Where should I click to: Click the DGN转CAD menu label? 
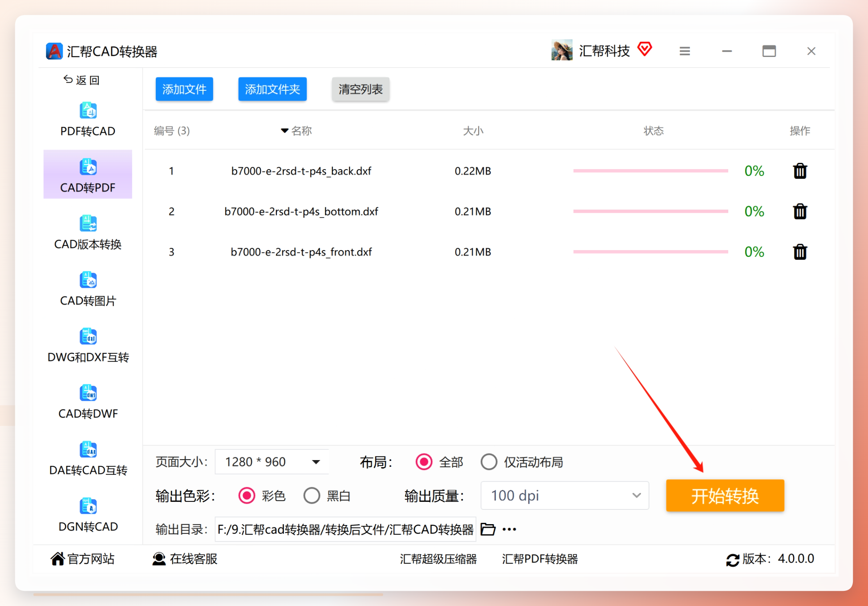[x=88, y=527]
